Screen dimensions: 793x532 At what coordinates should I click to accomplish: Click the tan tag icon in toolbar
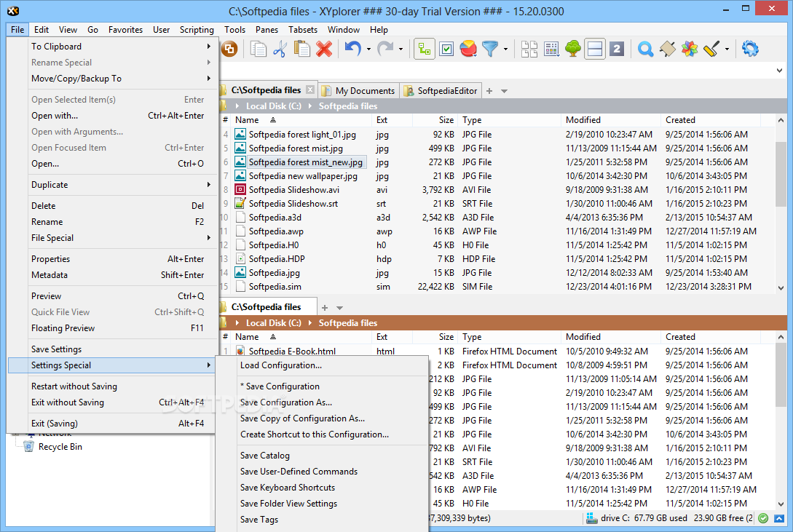coord(668,49)
